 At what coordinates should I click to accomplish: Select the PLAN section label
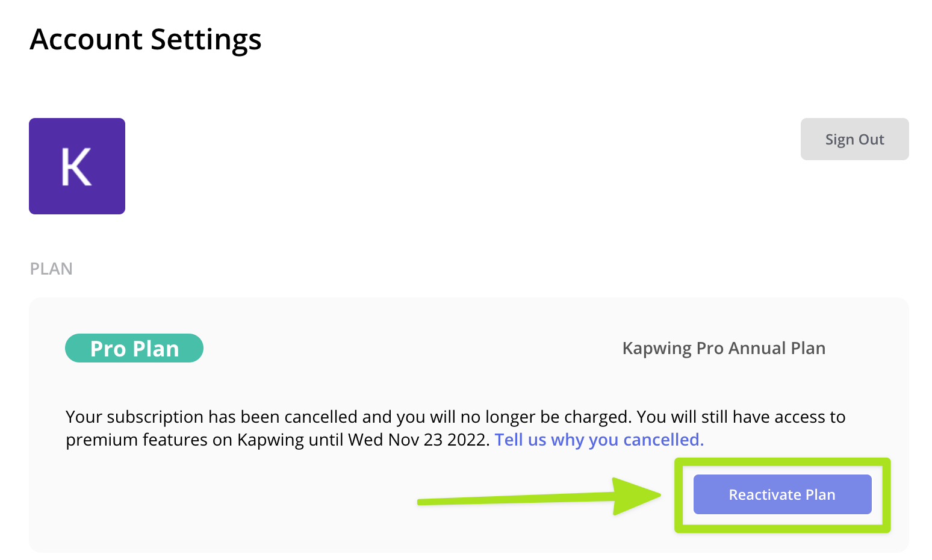pyautogui.click(x=51, y=269)
